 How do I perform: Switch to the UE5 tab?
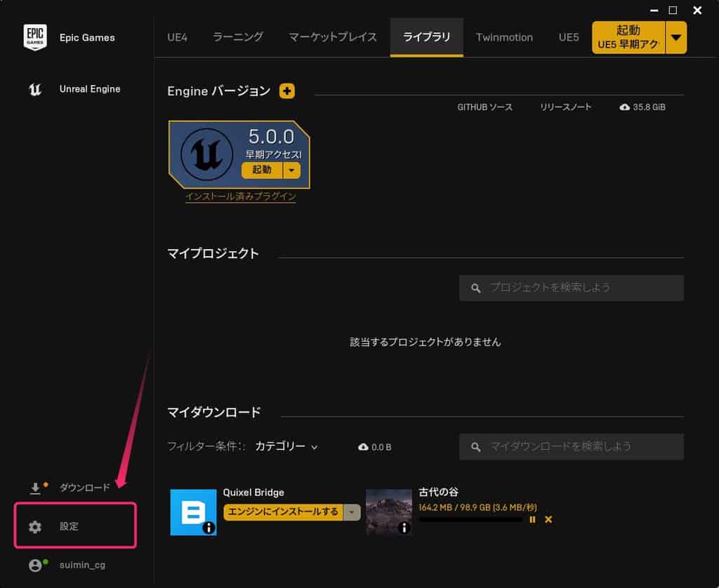pos(569,37)
